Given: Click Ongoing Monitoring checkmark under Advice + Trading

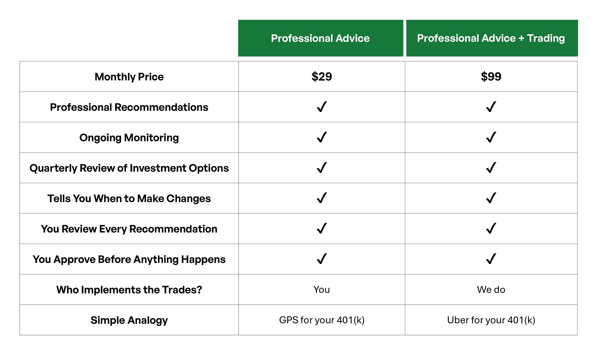Looking at the screenshot, I should tap(491, 137).
